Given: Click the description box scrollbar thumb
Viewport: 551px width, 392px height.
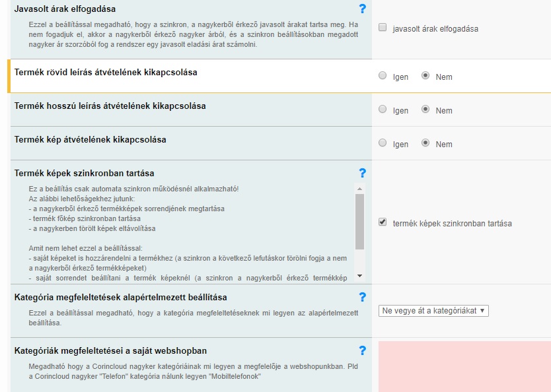Looking at the screenshot, I should point(359,221).
